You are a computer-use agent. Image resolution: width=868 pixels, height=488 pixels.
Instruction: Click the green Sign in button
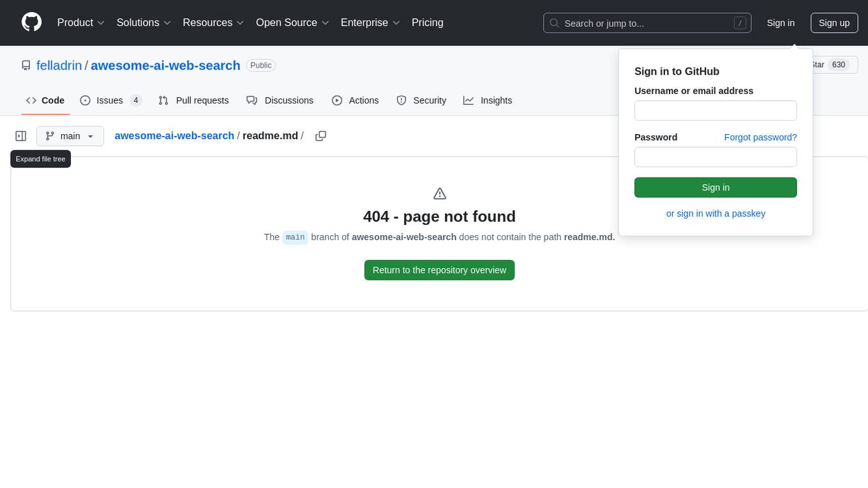715,187
